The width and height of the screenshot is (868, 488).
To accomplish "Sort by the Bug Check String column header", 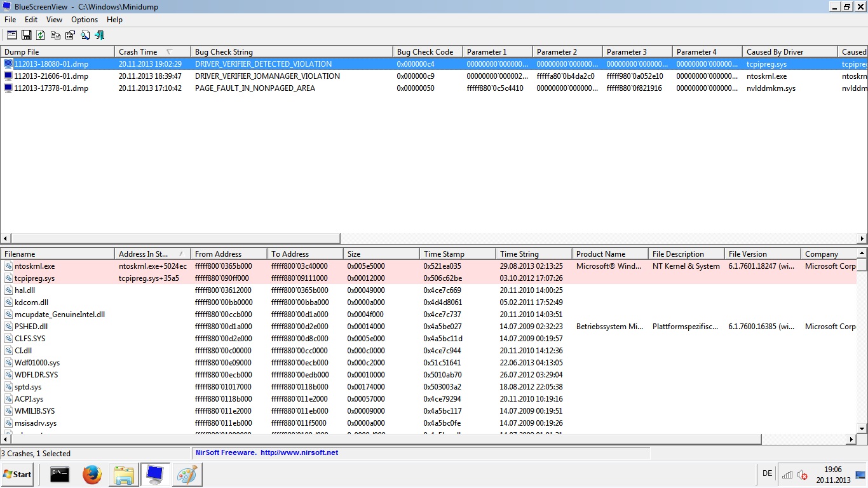I will (292, 52).
